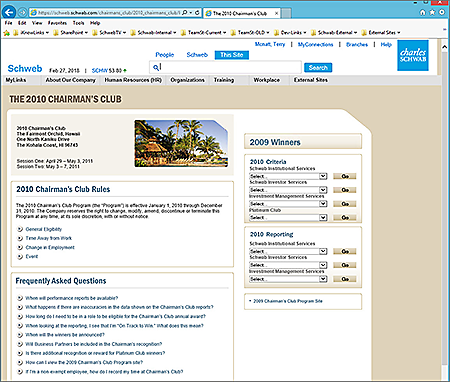450x382 pixels.
Task: Click Go for 2010 Criteria Schwab Institutional Services
Action: [345, 176]
